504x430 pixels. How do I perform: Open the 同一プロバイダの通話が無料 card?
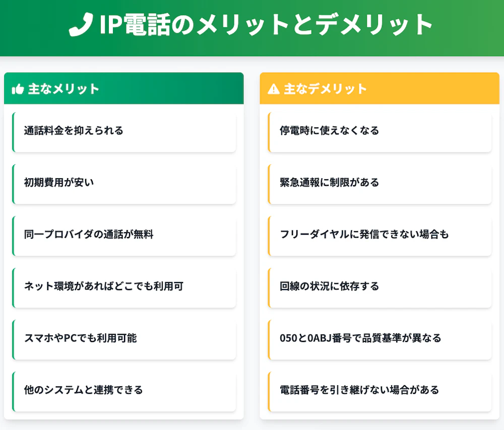pyautogui.click(x=124, y=235)
